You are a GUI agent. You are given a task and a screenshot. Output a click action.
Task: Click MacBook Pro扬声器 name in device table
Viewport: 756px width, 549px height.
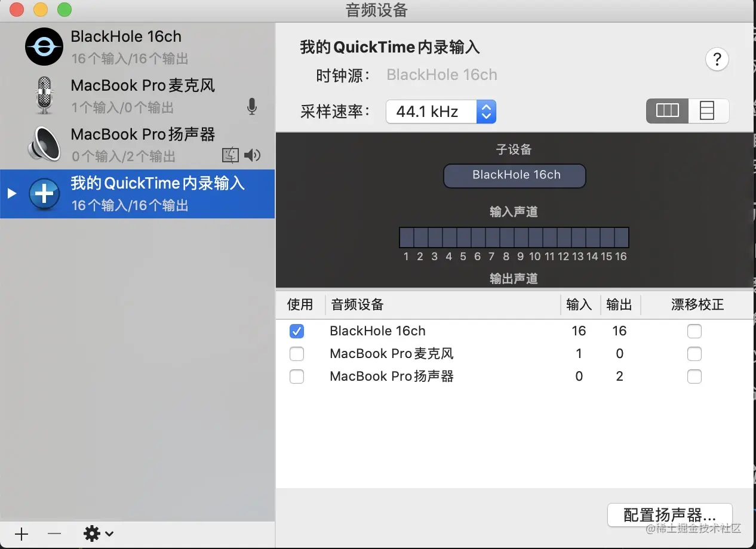tap(392, 377)
